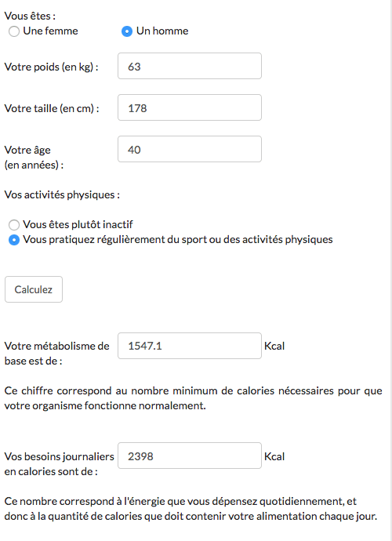Select the "Une femme" radio button

(14, 31)
